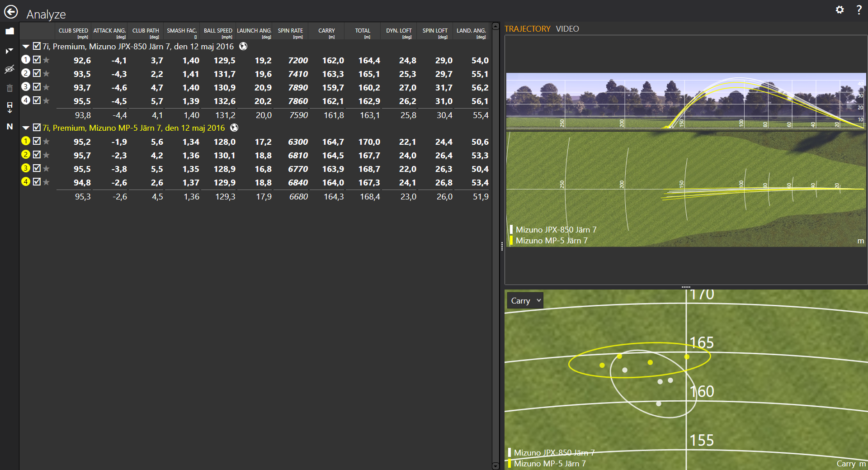This screenshot has height=470, width=868.
Task: Switch to the TRAJECTORY tab
Action: tap(527, 28)
